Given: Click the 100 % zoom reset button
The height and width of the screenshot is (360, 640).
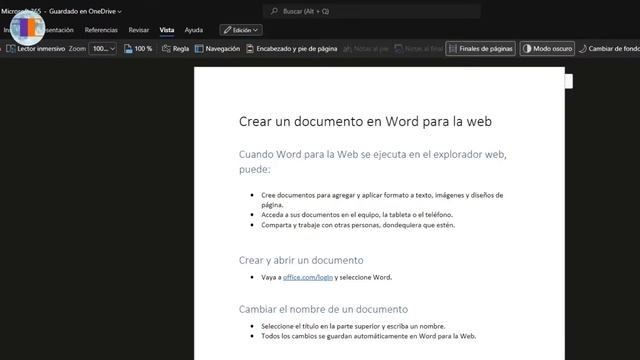Looking at the screenshot, I should tap(138, 49).
